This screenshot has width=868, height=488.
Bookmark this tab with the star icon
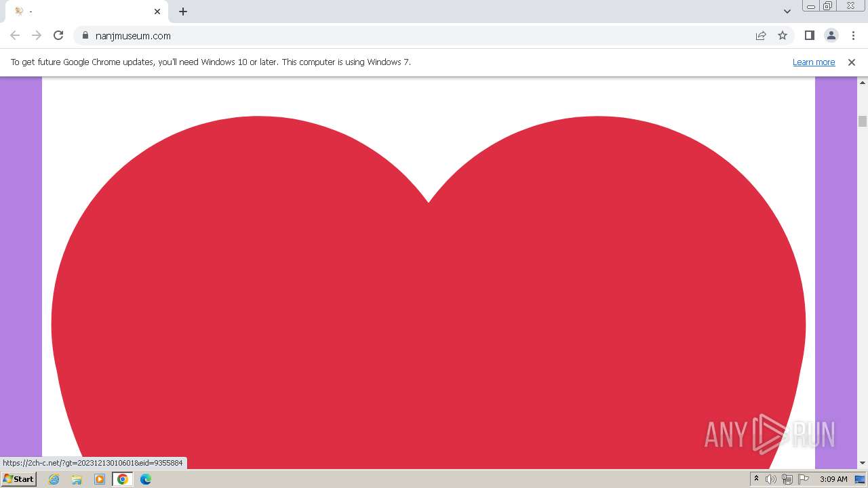[783, 35]
